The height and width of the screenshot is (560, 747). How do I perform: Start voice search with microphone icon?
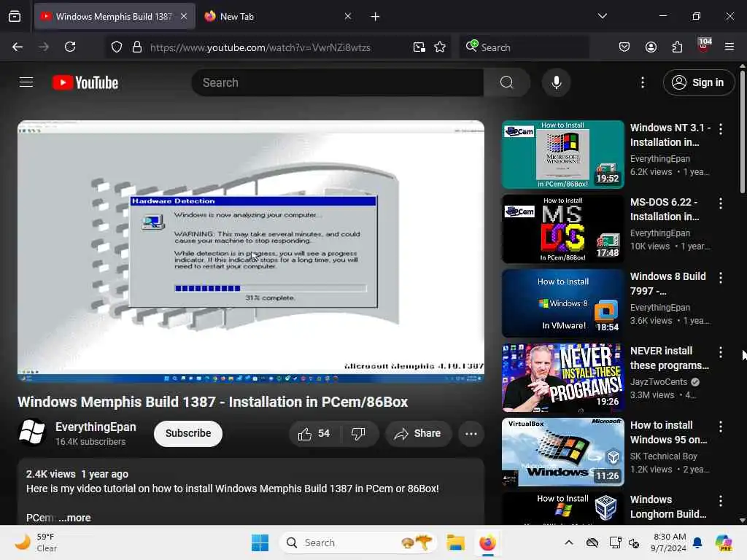pyautogui.click(x=556, y=82)
